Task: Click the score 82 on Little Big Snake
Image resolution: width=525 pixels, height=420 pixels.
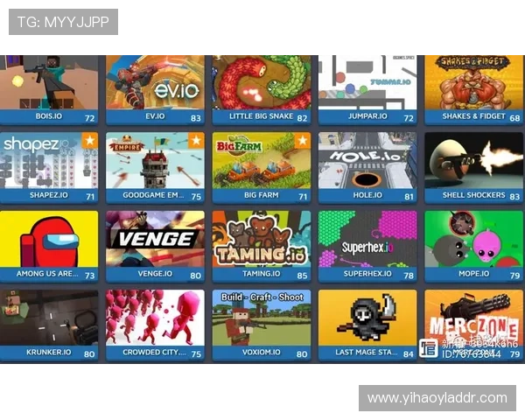Action: [302, 118]
